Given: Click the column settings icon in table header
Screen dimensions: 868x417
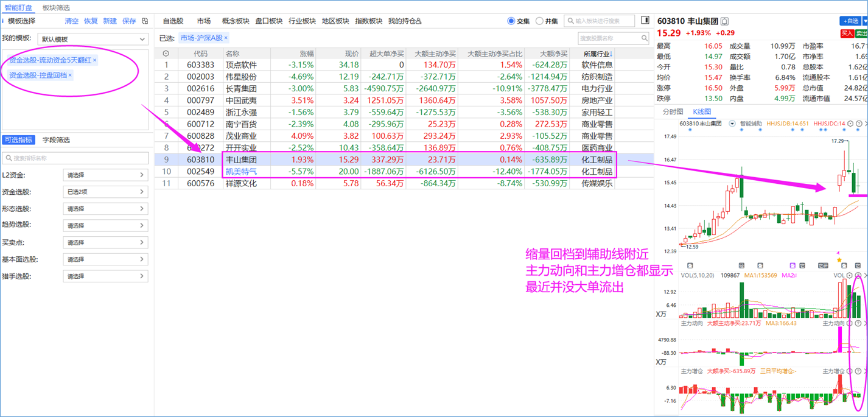Looking at the screenshot, I should (166, 54).
